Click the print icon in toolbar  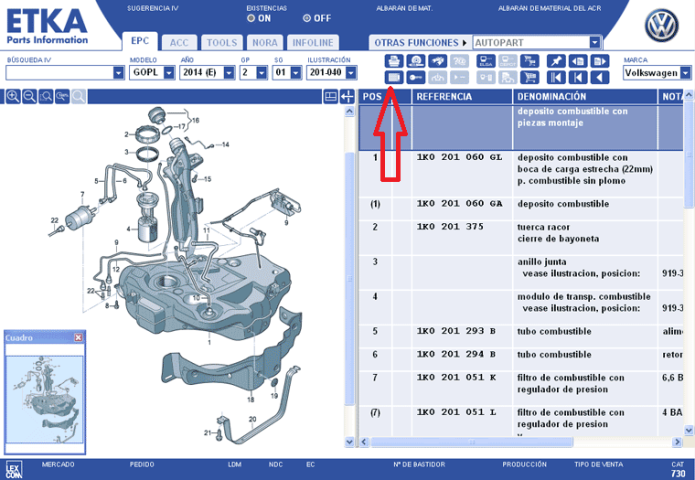[394, 61]
